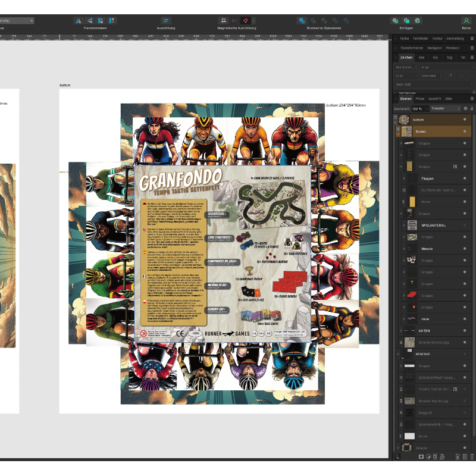Switch to the Pinsel tab
This screenshot has height=476, width=476.
tap(420, 99)
